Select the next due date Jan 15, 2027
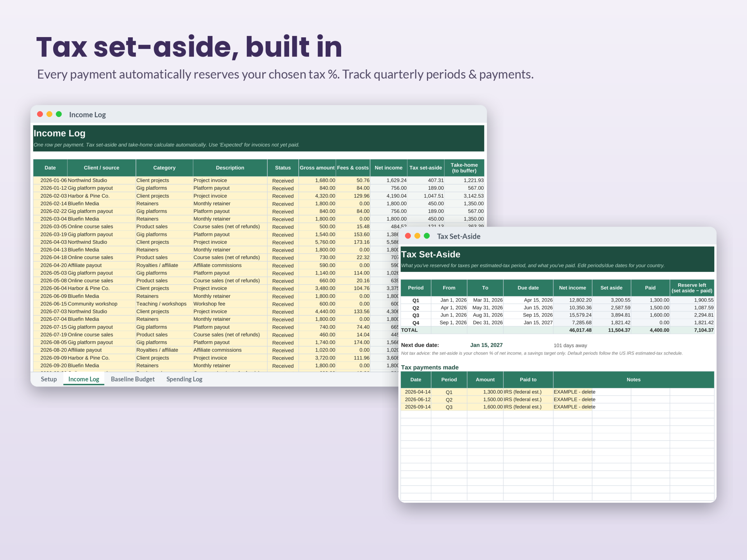Image resolution: width=747 pixels, height=560 pixels. click(486, 345)
